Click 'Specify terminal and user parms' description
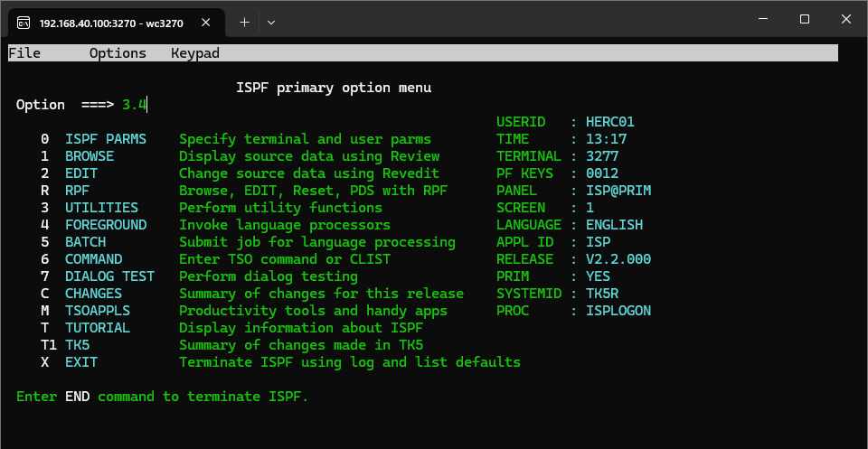Screen dimensions: 868x449 coord(305,139)
